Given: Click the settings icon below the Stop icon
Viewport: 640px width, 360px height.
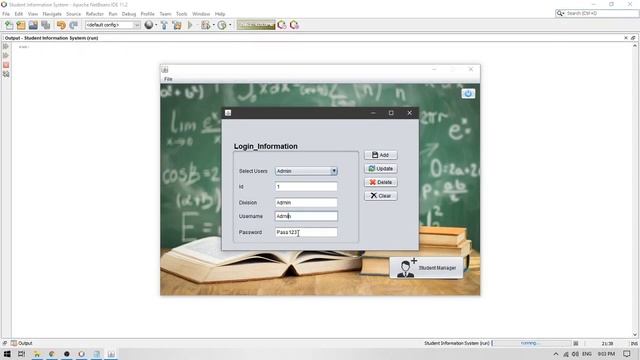Looking at the screenshot, I should pyautogui.click(x=6, y=74).
